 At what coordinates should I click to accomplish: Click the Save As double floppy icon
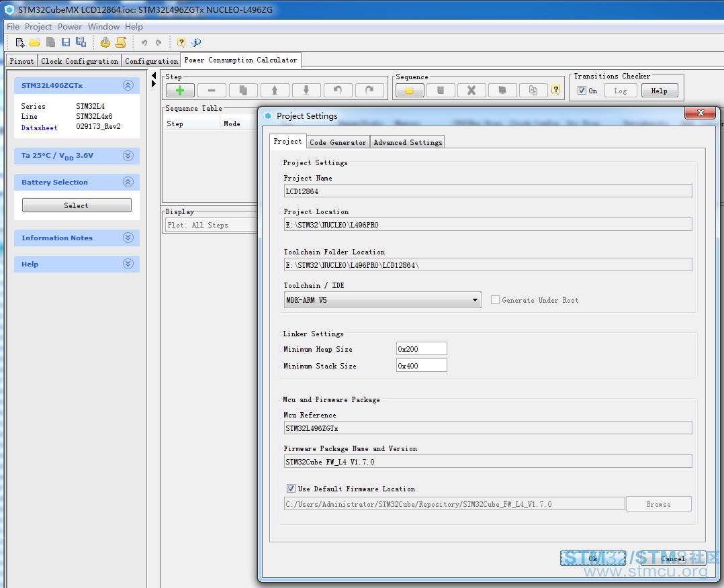pos(81,42)
